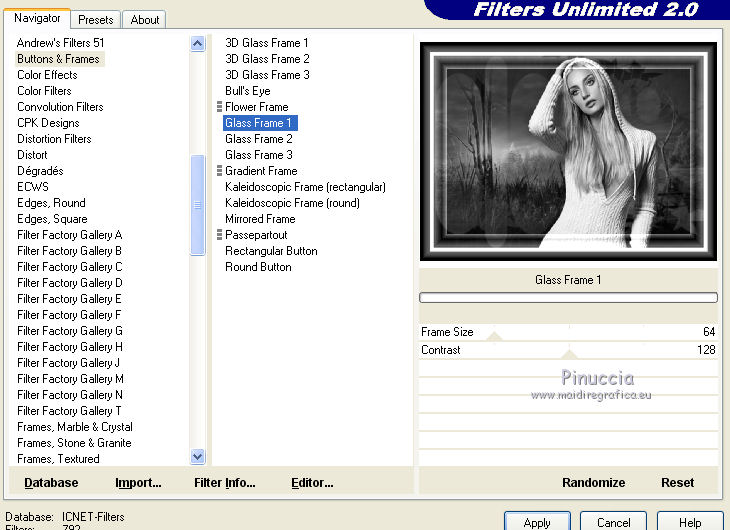Select CPK Designs category
Viewport: 730px width, 530px height.
pyautogui.click(x=48, y=123)
